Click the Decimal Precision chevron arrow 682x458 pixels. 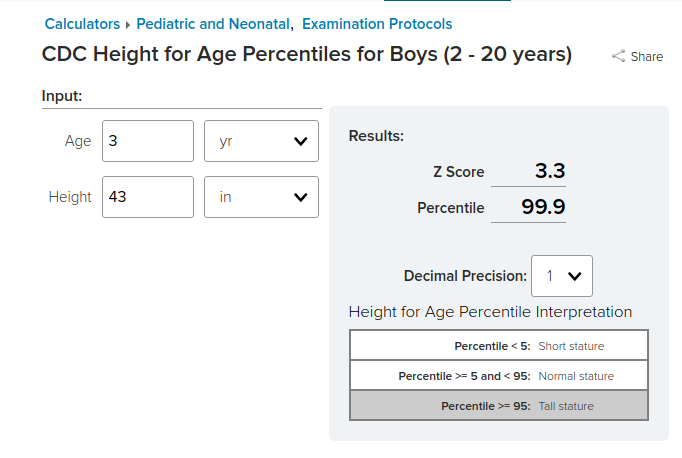point(575,276)
